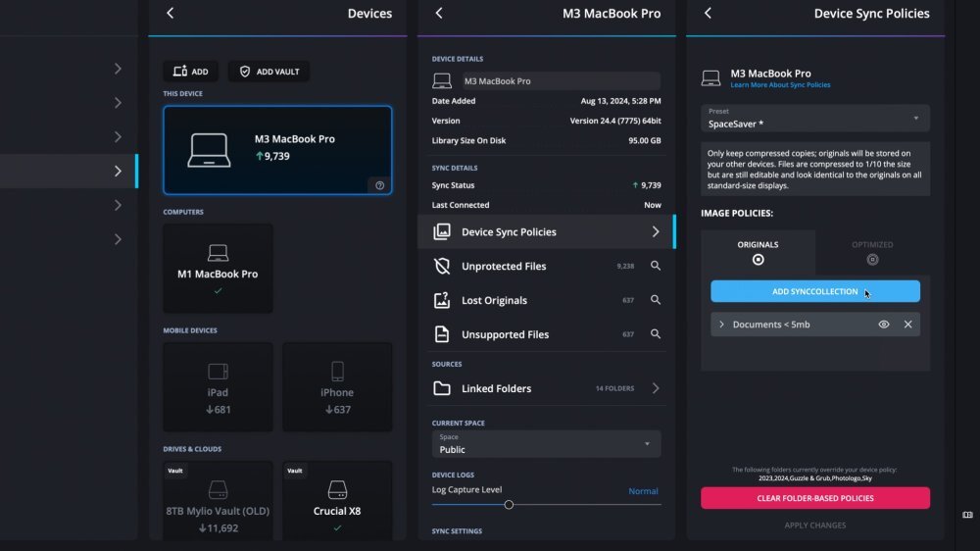Screen dimensions: 980x551
Task: Remove the Documents < 5mb sync collection
Action: [907, 325]
